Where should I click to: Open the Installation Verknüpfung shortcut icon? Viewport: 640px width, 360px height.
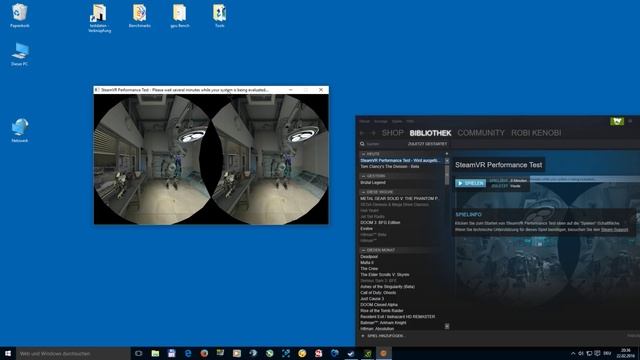(99, 18)
